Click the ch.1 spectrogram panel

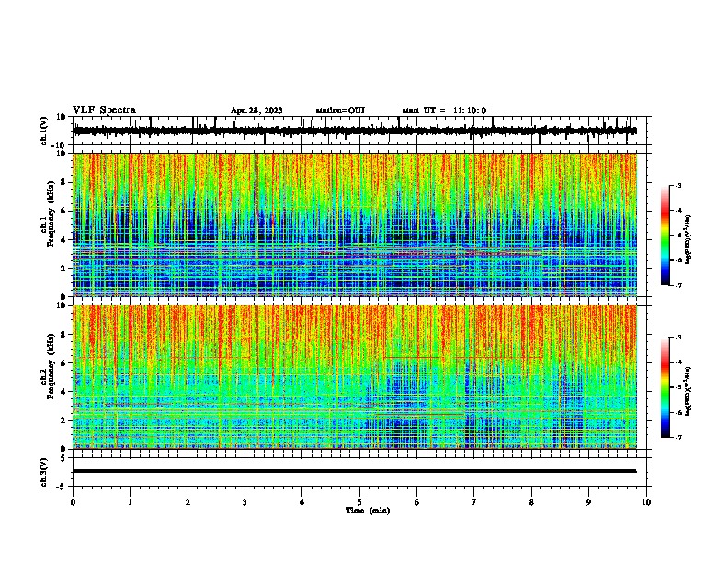pyautogui.click(x=354, y=224)
